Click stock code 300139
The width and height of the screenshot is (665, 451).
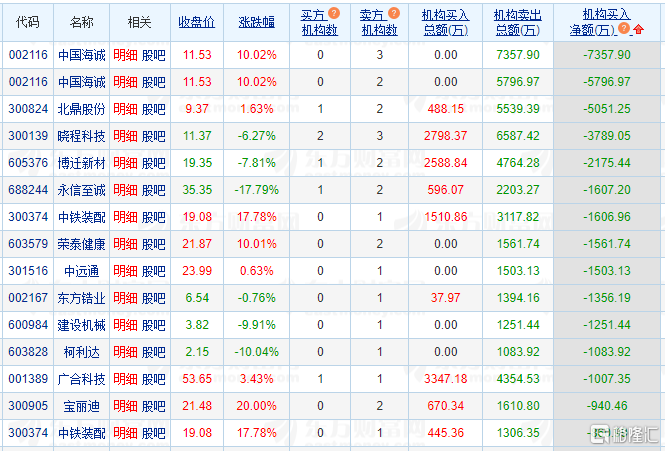point(28,136)
